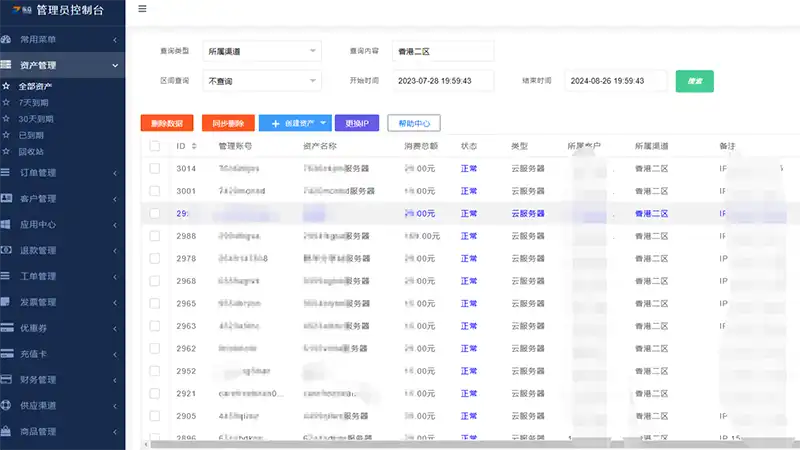Click ID cell 2921
This screenshot has height=450, width=800.
tap(186, 393)
